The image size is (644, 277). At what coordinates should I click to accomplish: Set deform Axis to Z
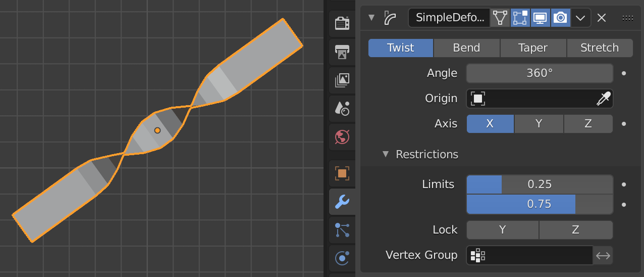[x=588, y=124]
